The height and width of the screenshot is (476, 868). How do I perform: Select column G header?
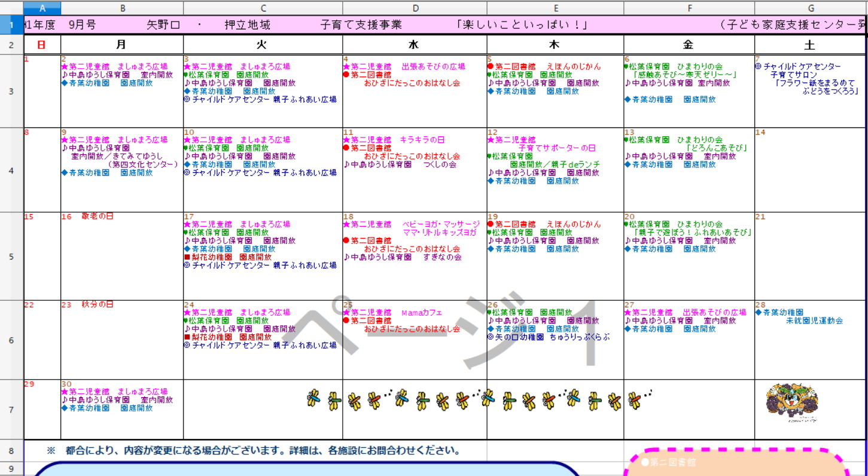(811, 8)
